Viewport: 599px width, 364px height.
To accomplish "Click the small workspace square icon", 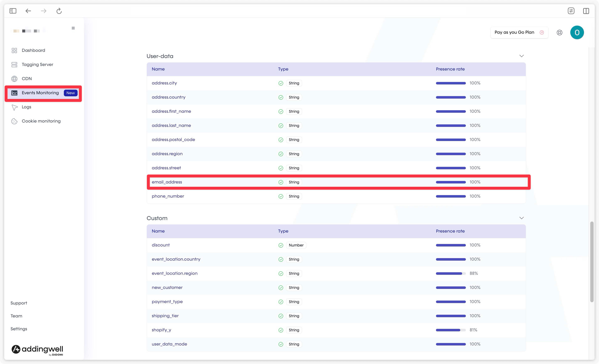I will [73, 28].
